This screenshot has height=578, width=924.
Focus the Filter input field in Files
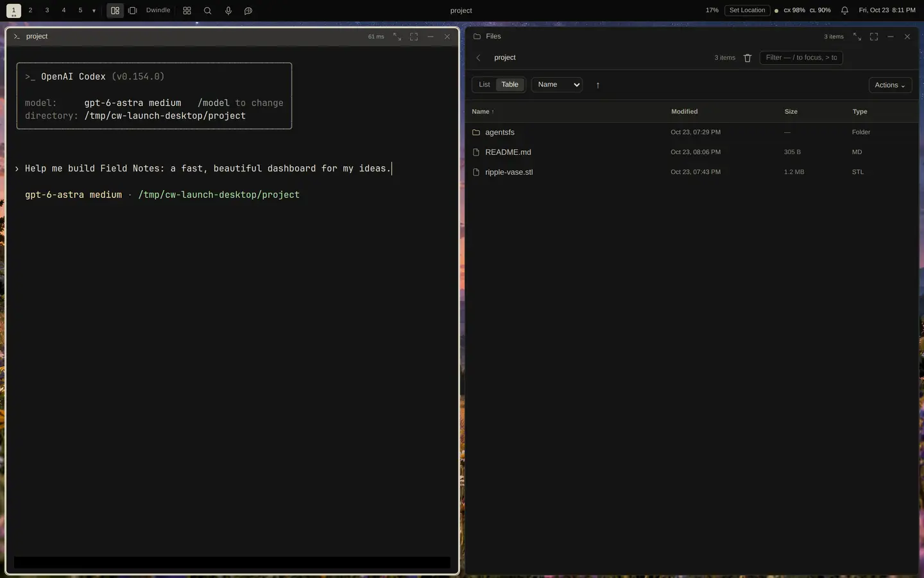pyautogui.click(x=801, y=58)
